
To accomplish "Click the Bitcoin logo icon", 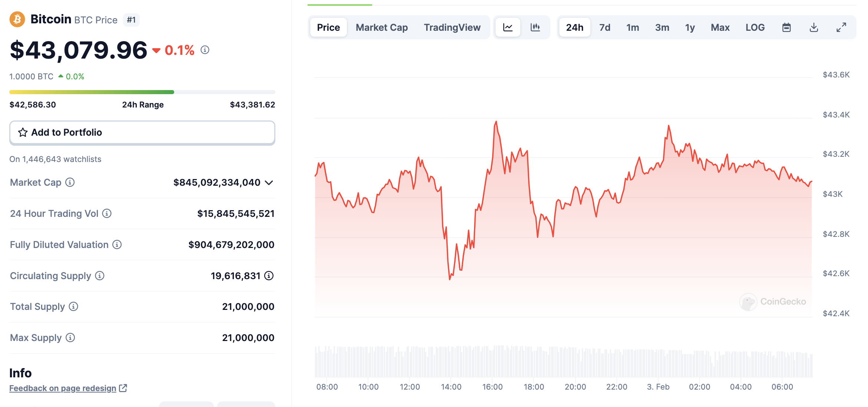I will pyautogui.click(x=17, y=19).
